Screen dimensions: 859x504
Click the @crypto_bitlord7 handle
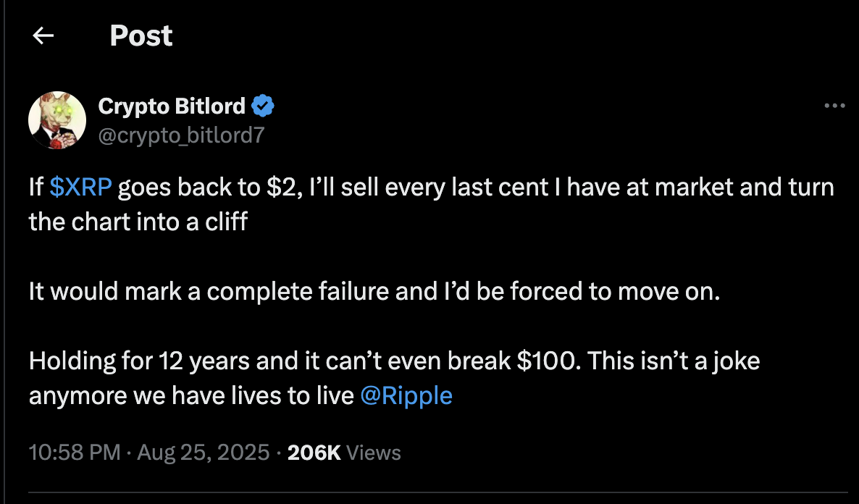pos(182,133)
